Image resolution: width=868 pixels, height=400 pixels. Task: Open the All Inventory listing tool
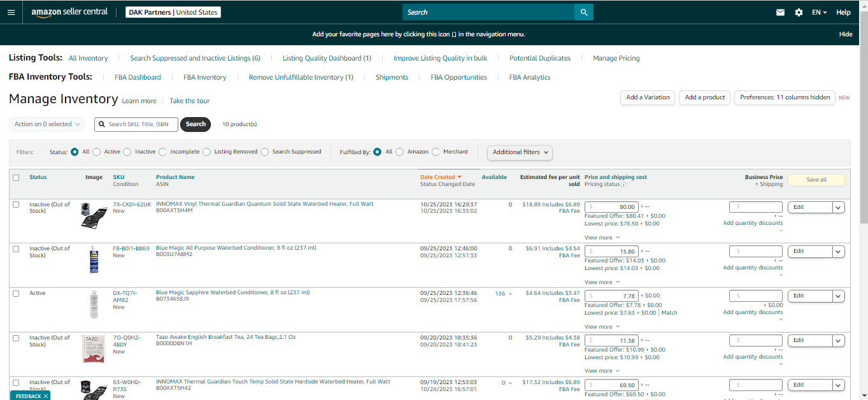click(88, 58)
